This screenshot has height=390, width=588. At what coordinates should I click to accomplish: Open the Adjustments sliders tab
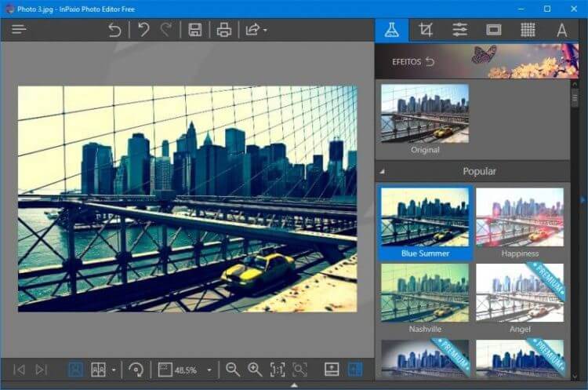click(459, 30)
